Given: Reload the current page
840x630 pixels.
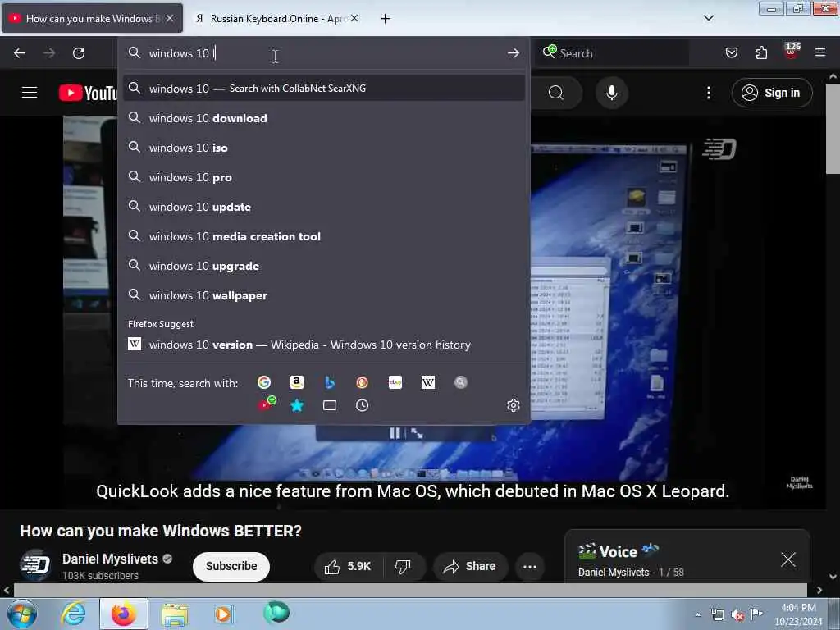Looking at the screenshot, I should [79, 53].
